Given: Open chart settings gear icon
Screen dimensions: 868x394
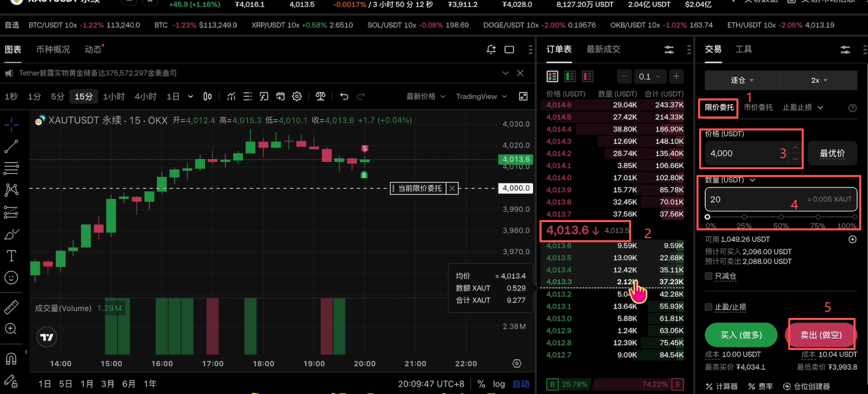Looking at the screenshot, I should point(297,96).
